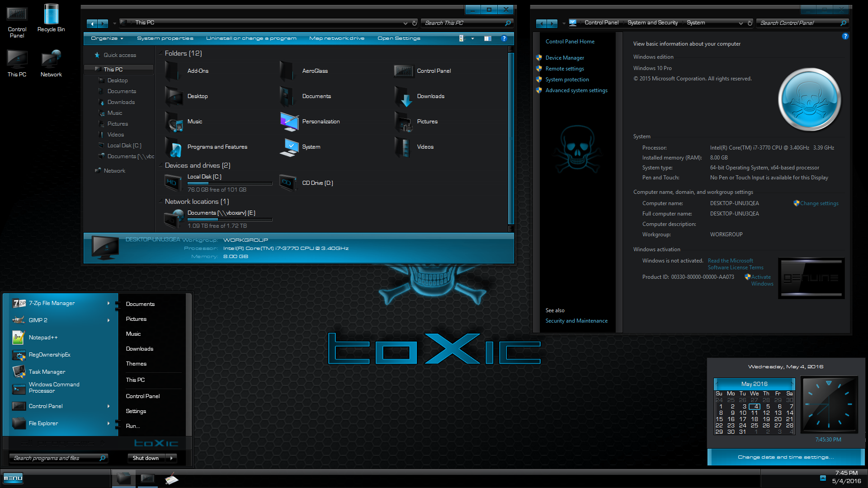The image size is (868, 488).
Task: Collapse the Devices and drives group
Action: click(x=160, y=166)
